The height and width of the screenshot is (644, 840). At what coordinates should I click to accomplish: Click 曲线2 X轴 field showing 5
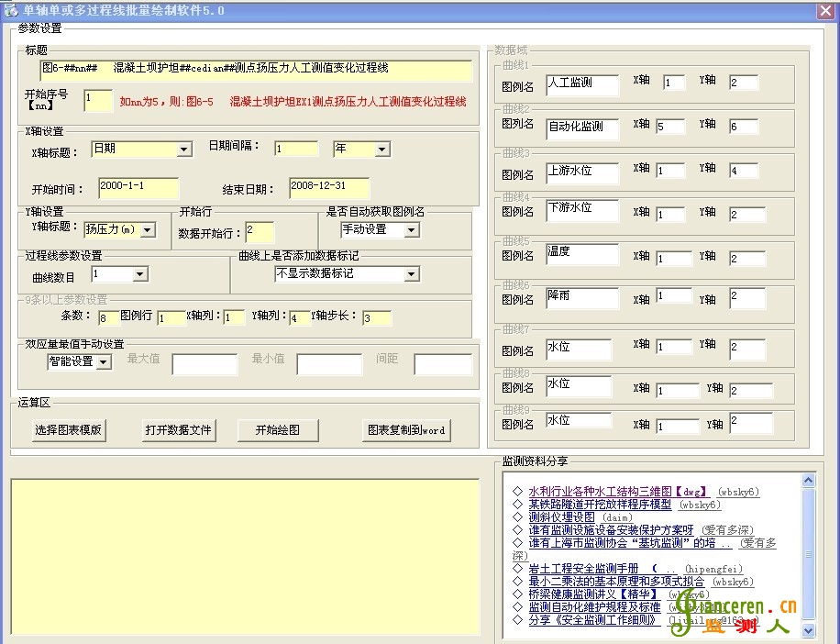pyautogui.click(x=670, y=127)
